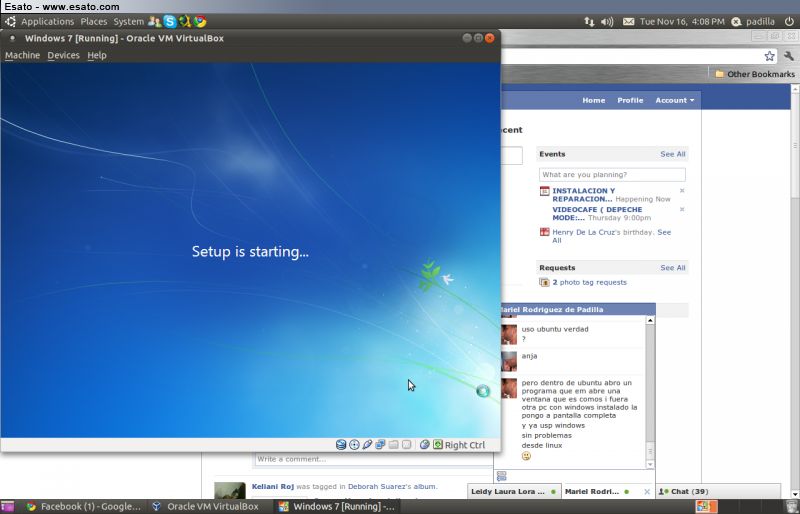Open the Chat (39) buddy list
The width and height of the screenshot is (800, 514).
(x=717, y=492)
